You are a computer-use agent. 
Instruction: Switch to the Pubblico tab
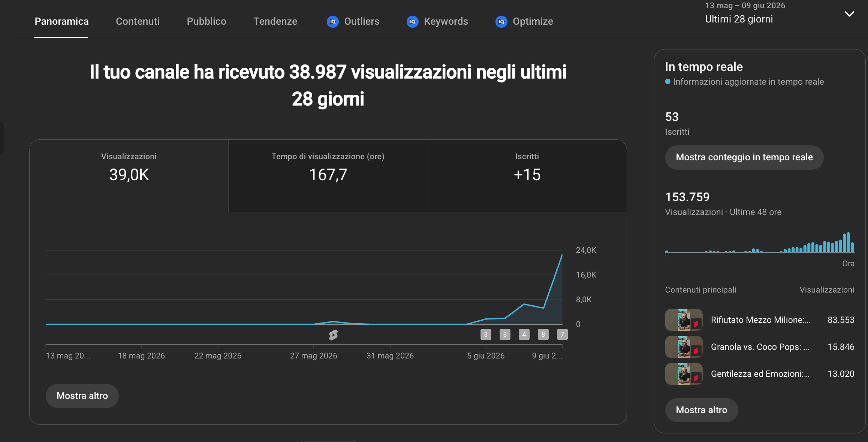pyautogui.click(x=207, y=21)
